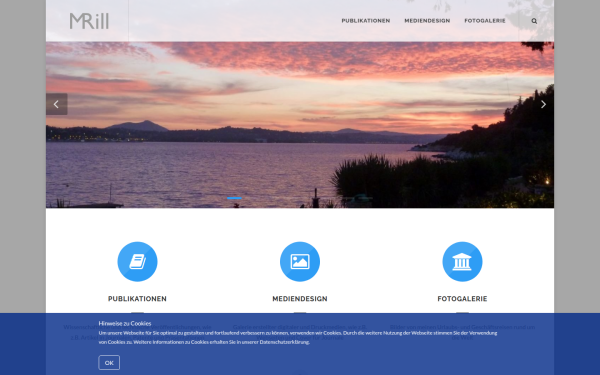The image size is (600, 375).
Task: Click the cookie notice paragraph text
Action: pyautogui.click(x=298, y=338)
